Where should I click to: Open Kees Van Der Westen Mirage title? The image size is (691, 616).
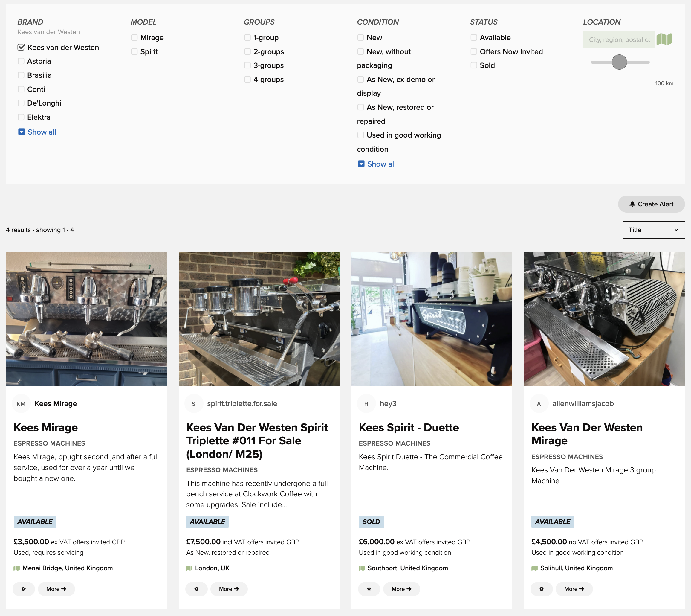coord(587,434)
